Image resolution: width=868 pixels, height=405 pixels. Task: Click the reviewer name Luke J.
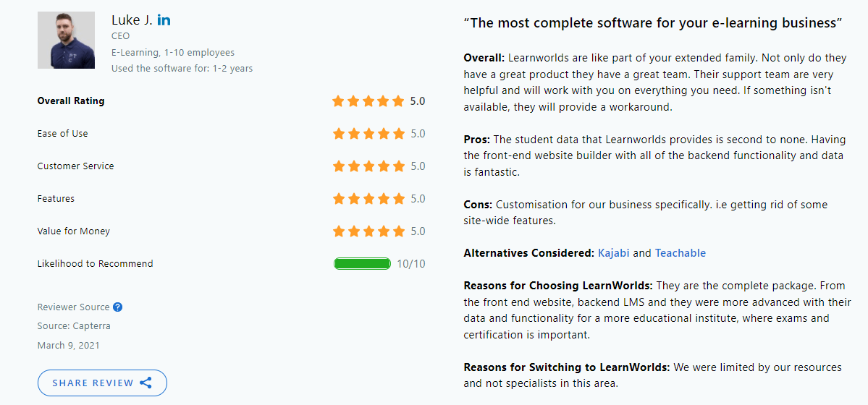click(132, 20)
